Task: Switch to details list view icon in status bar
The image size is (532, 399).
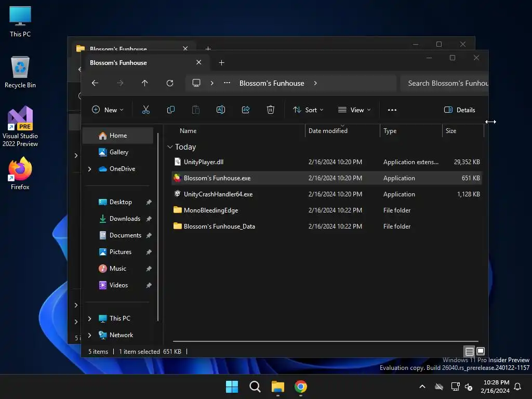Action: pos(469,351)
